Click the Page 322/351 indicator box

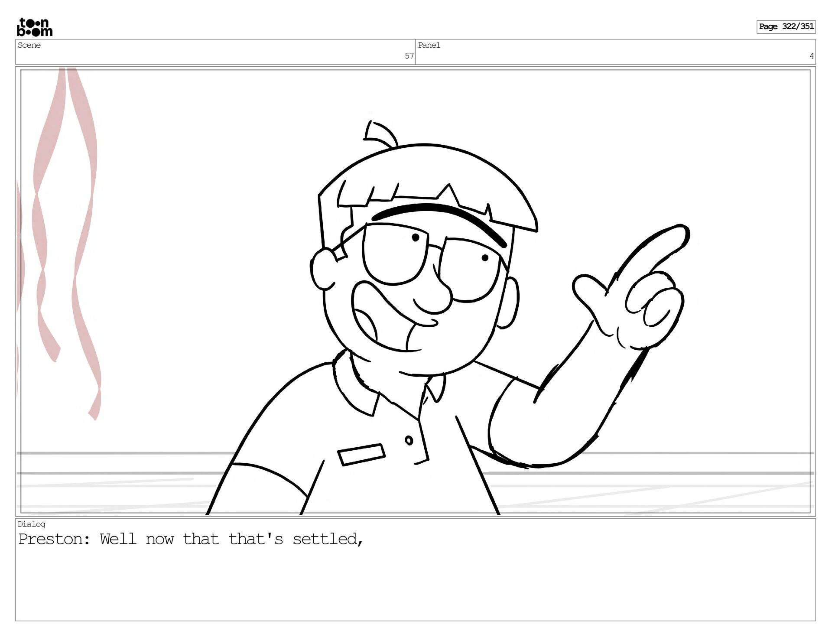[x=786, y=27]
